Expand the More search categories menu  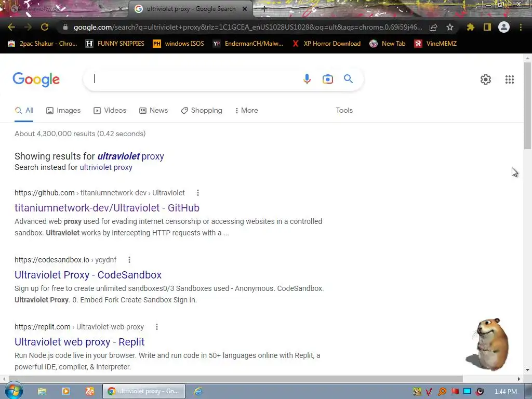point(246,111)
